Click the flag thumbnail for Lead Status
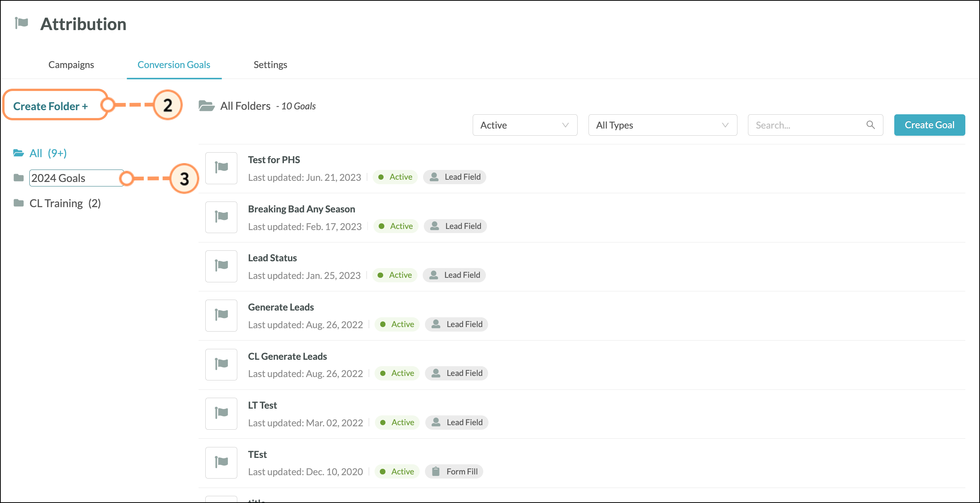Viewport: 980px width, 503px height. tap(221, 266)
